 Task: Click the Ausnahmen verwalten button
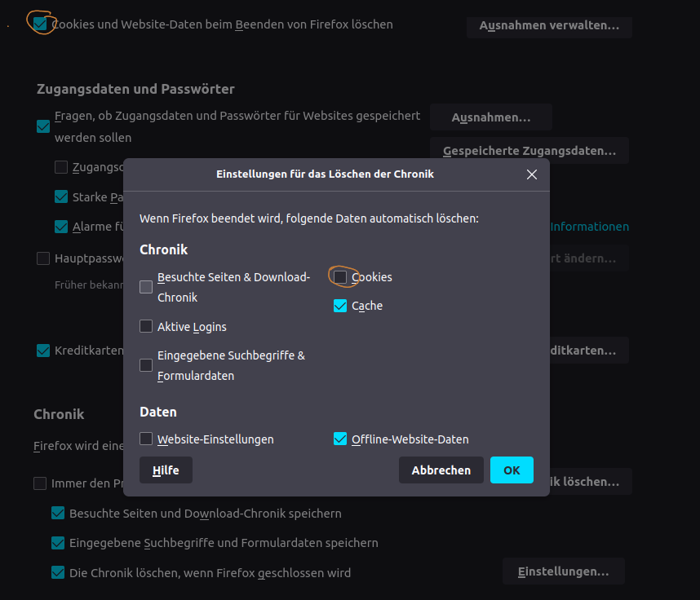coord(549,26)
